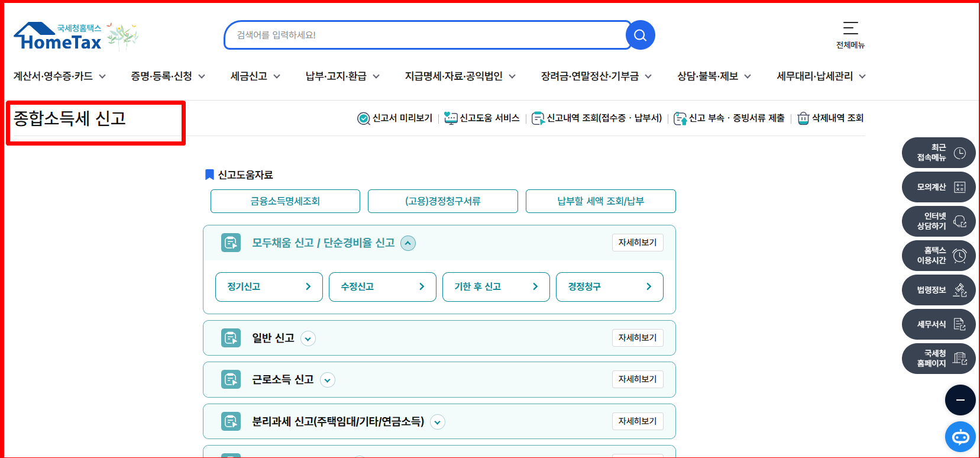
Task: Click the blue search magnifier button
Action: click(x=640, y=35)
